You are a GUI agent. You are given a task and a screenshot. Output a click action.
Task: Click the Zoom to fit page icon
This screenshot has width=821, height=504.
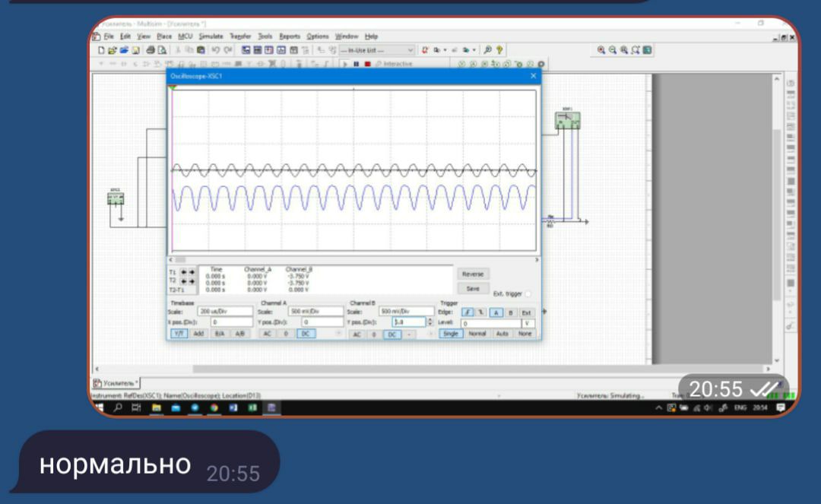[636, 50]
